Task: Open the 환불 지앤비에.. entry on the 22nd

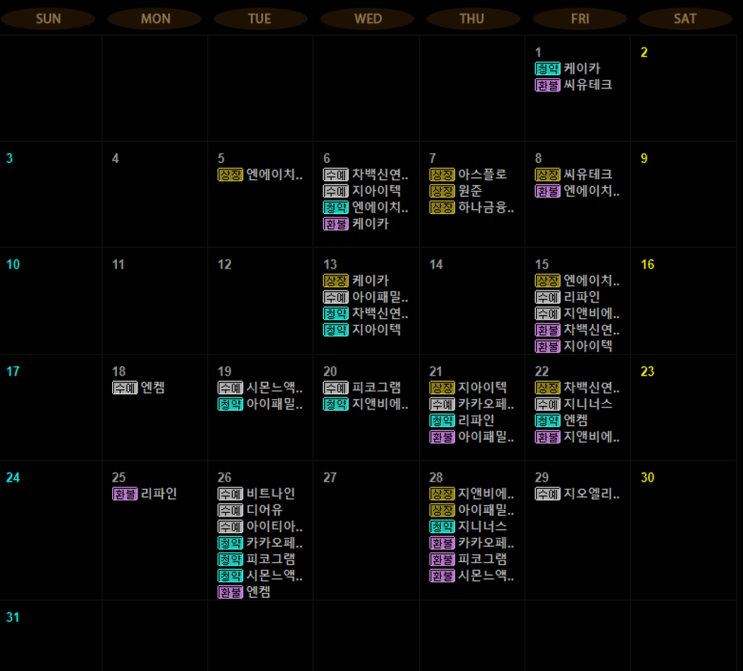Action: coord(577,437)
